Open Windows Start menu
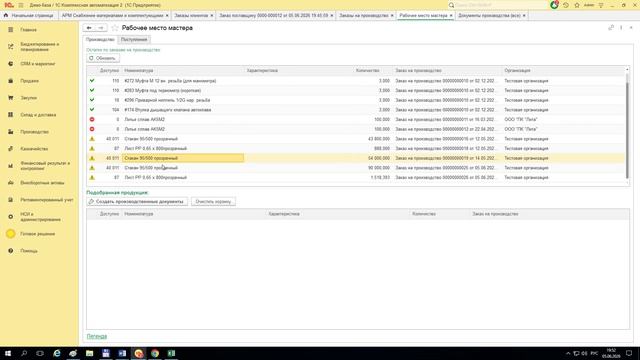The height and width of the screenshot is (360, 640). pos(8,353)
